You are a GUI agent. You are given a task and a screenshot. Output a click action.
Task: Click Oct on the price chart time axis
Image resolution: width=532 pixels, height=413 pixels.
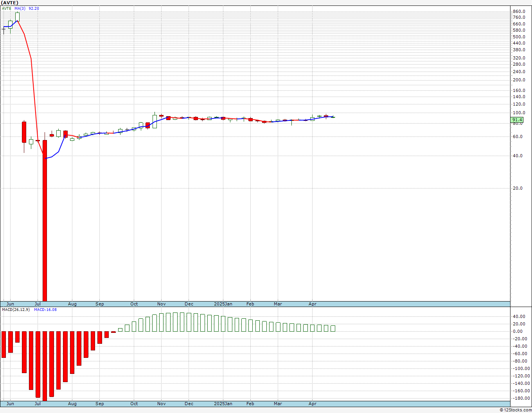point(134,304)
